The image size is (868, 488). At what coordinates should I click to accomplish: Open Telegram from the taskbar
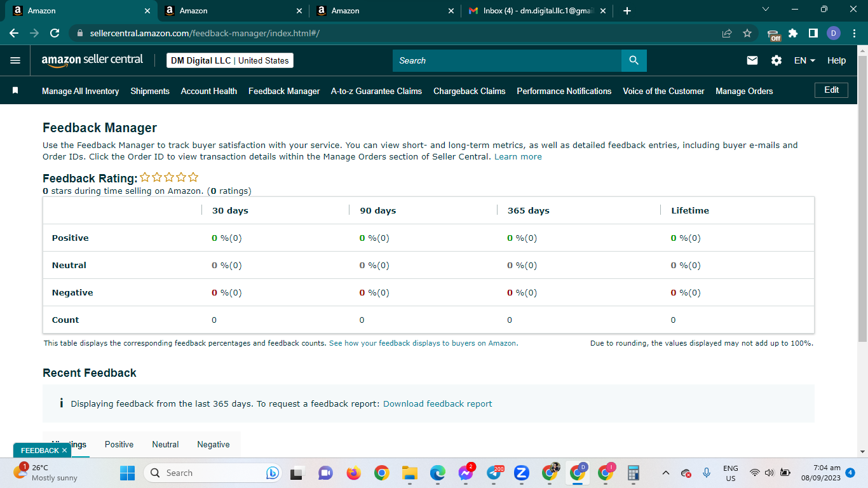coord(494,473)
